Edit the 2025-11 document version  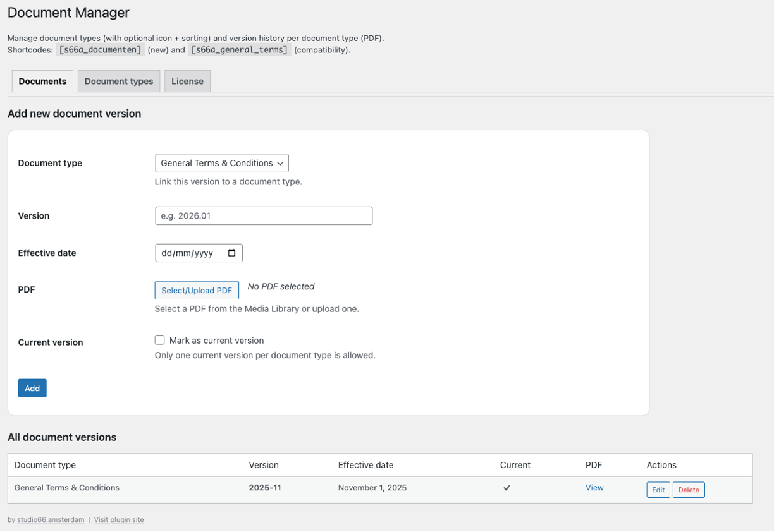coord(658,489)
